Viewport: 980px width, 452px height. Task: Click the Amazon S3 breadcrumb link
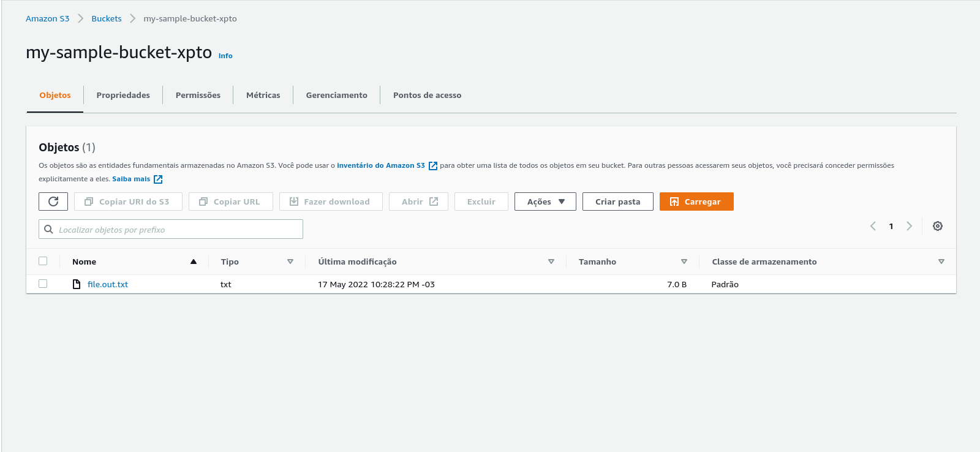(48, 18)
